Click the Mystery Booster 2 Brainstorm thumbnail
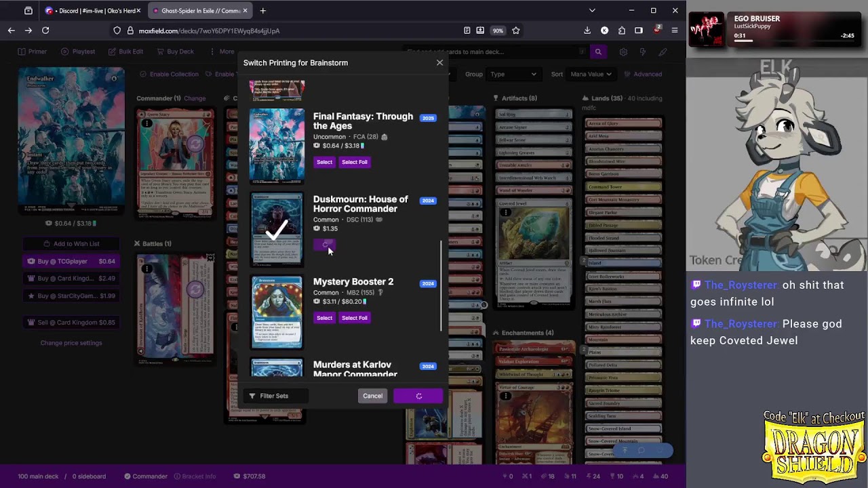 point(277,312)
